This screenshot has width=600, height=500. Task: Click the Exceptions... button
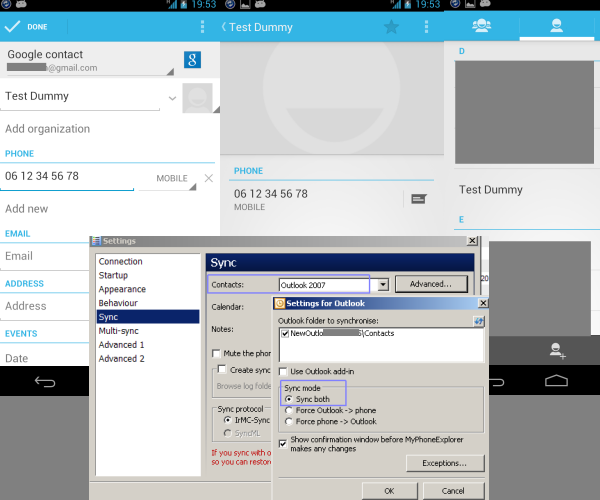(445, 463)
